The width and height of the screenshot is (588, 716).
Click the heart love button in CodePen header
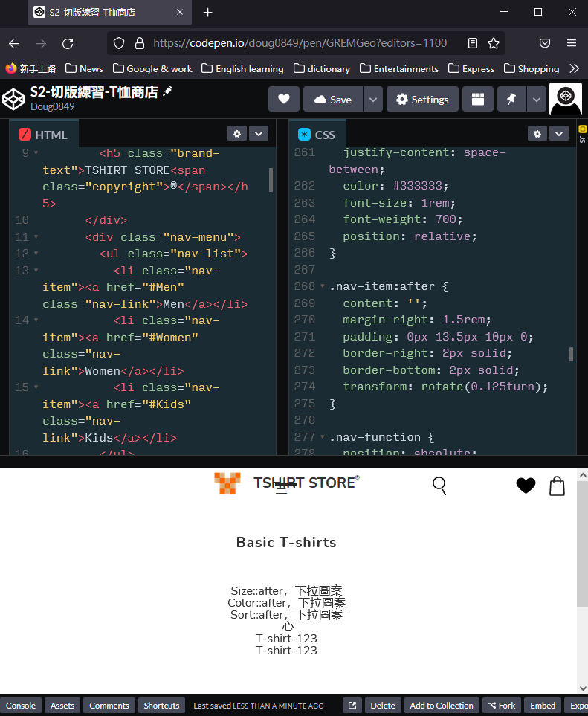tap(283, 99)
